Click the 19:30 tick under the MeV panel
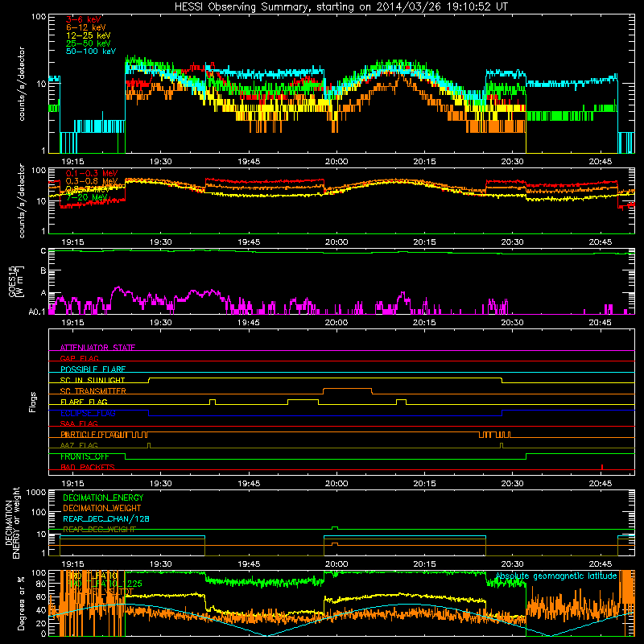This screenshot has width=644, height=644. pyautogui.click(x=160, y=242)
